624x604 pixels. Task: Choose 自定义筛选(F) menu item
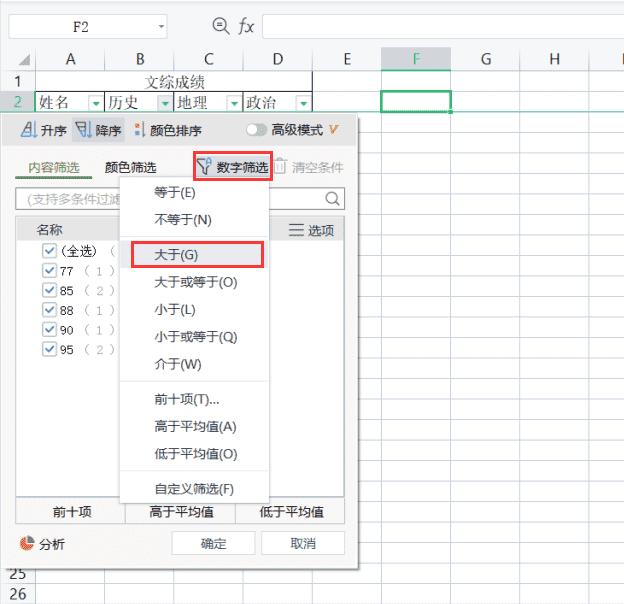point(195,489)
